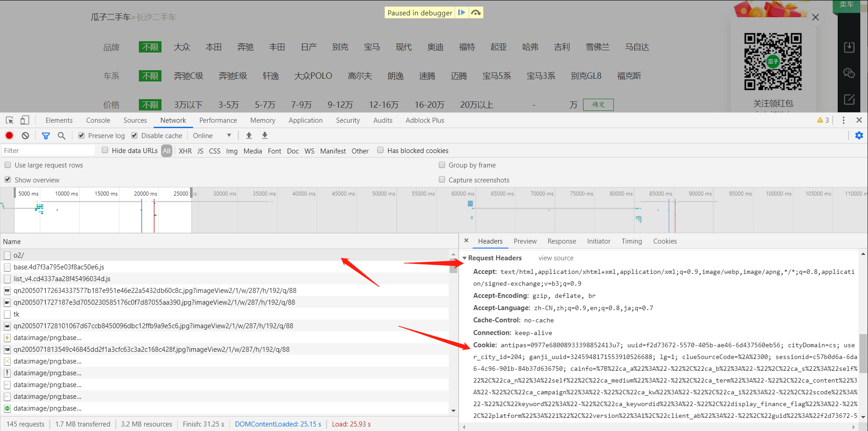Stop recording network log
868x431 pixels.
[9, 135]
